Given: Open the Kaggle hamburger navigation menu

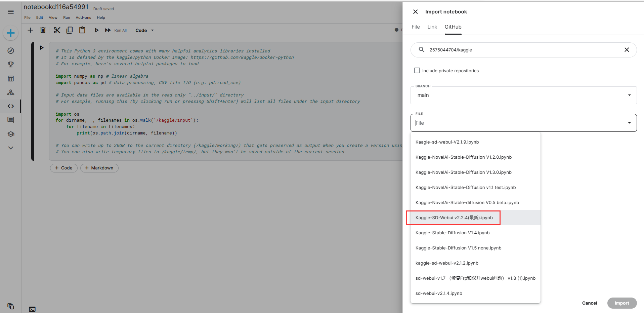Looking at the screenshot, I should [11, 12].
